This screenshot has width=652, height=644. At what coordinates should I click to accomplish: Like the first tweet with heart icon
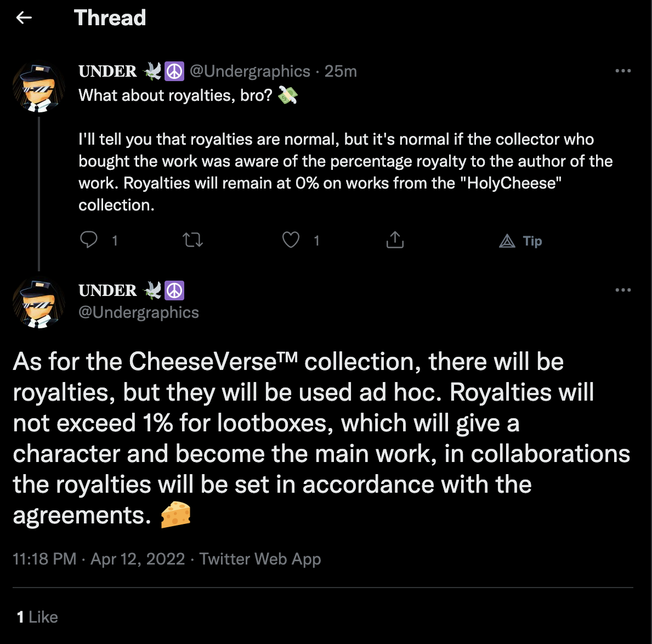pos(291,240)
